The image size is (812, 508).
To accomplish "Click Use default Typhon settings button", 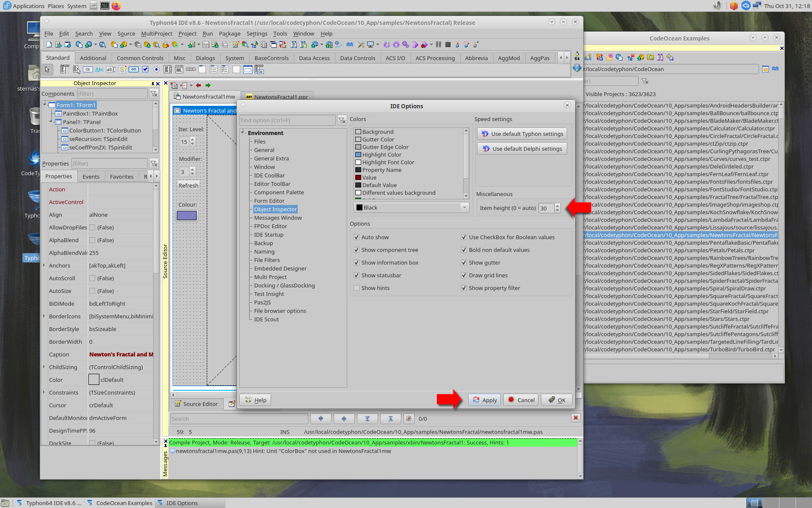I will [x=522, y=134].
